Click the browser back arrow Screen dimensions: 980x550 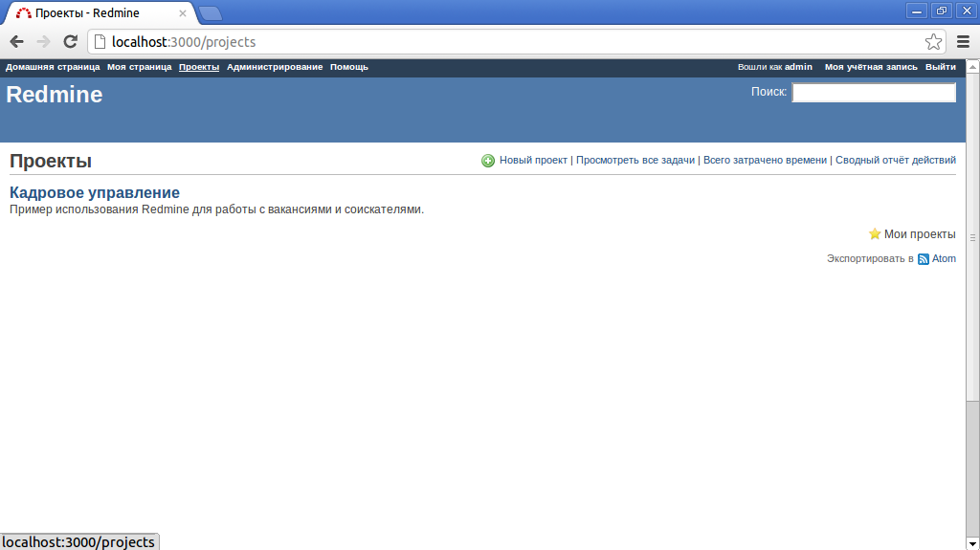(x=17, y=42)
